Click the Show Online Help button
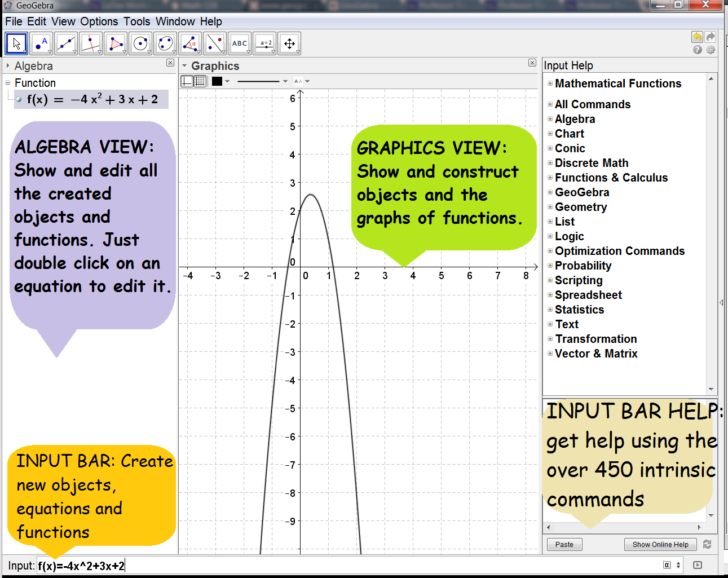 [660, 544]
